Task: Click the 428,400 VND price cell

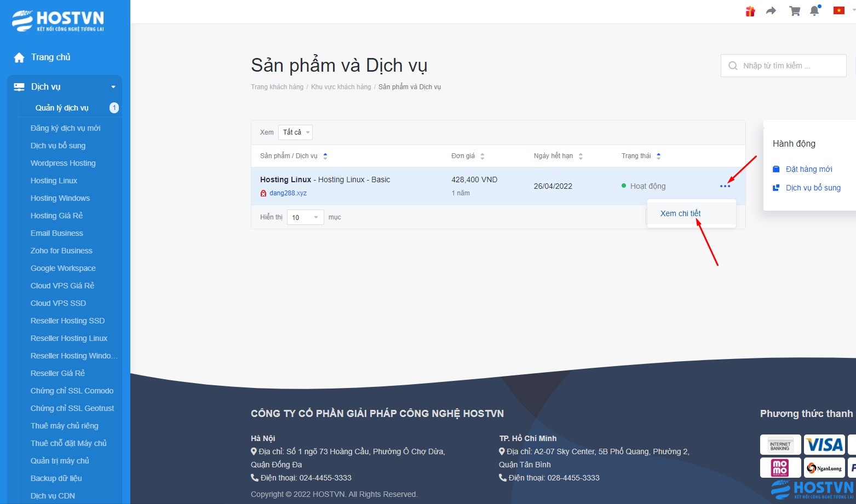Action: click(x=474, y=179)
